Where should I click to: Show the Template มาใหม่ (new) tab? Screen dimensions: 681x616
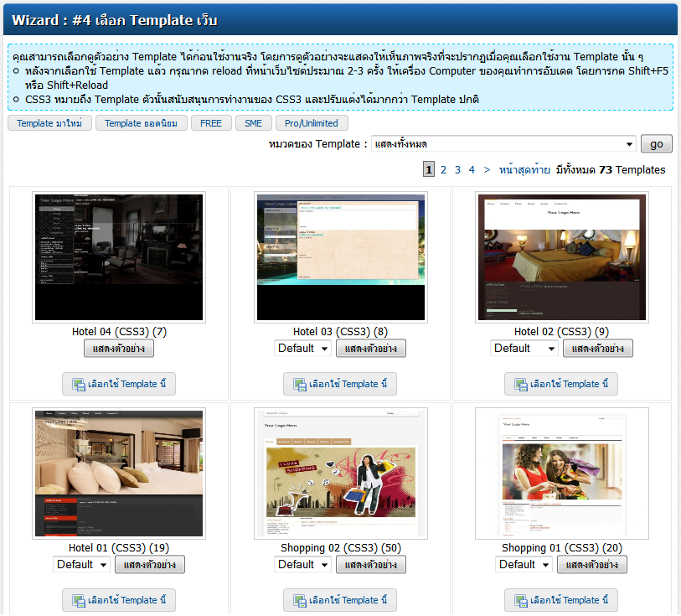coord(49,123)
